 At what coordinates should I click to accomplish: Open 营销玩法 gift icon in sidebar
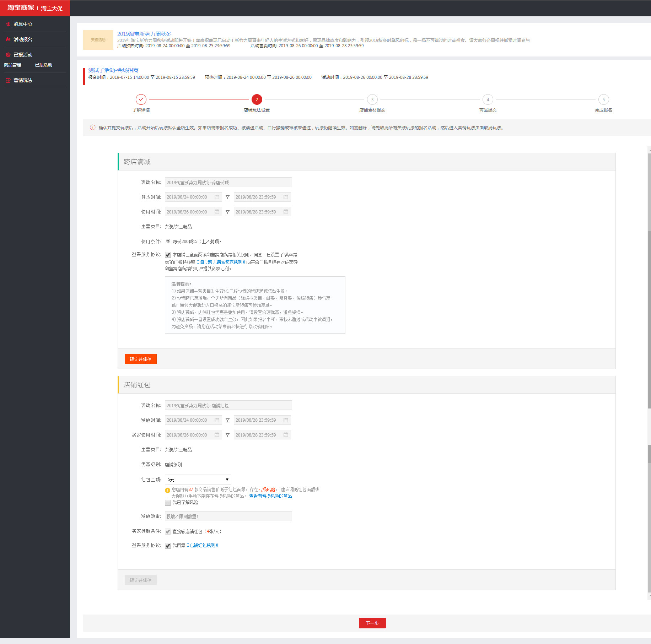click(x=8, y=80)
